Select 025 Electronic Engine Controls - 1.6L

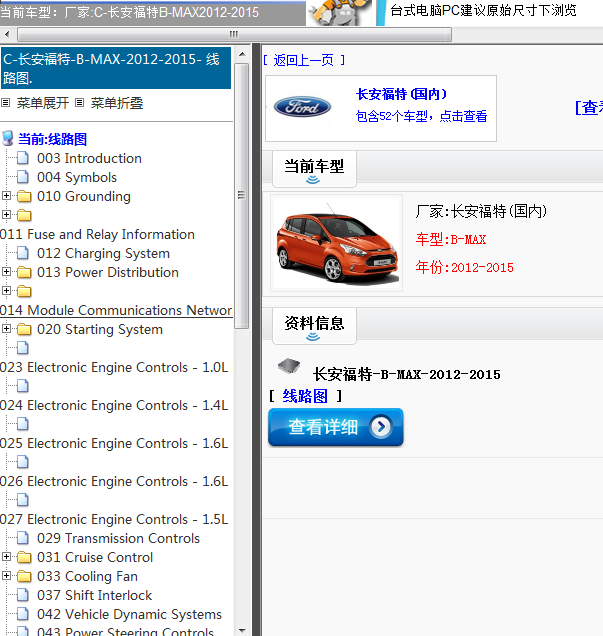[x=114, y=443]
